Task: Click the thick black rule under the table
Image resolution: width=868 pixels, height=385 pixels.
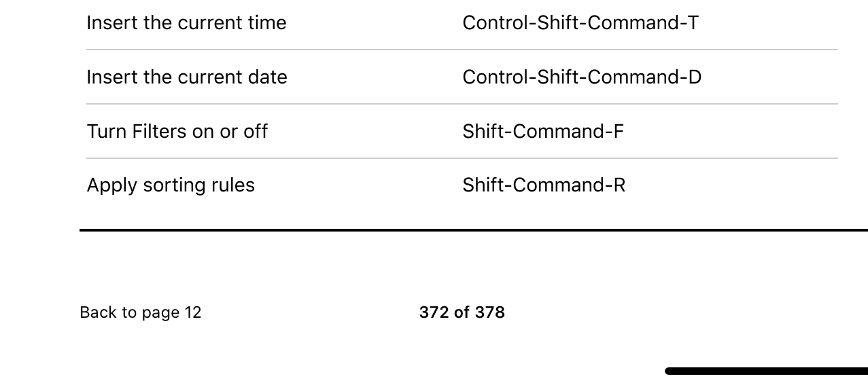Action: [474, 230]
